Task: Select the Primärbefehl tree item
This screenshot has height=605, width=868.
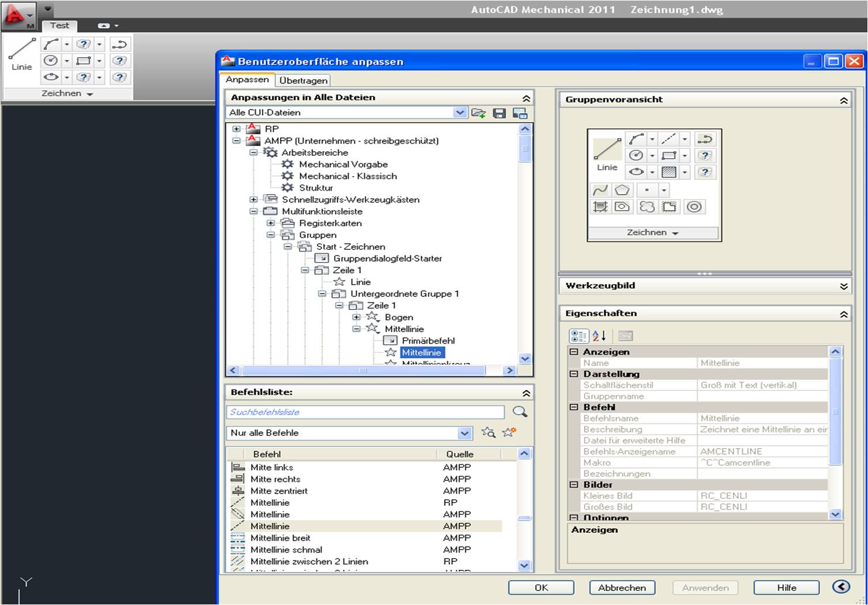Action: (428, 341)
